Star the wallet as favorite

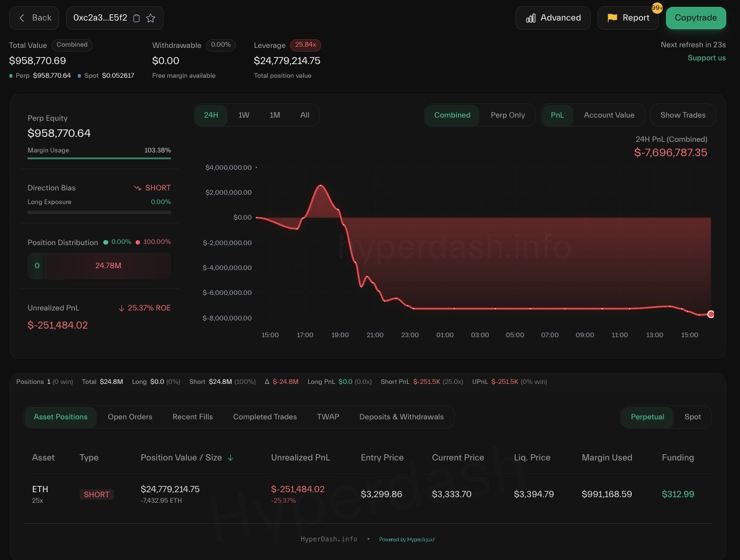(x=151, y=18)
